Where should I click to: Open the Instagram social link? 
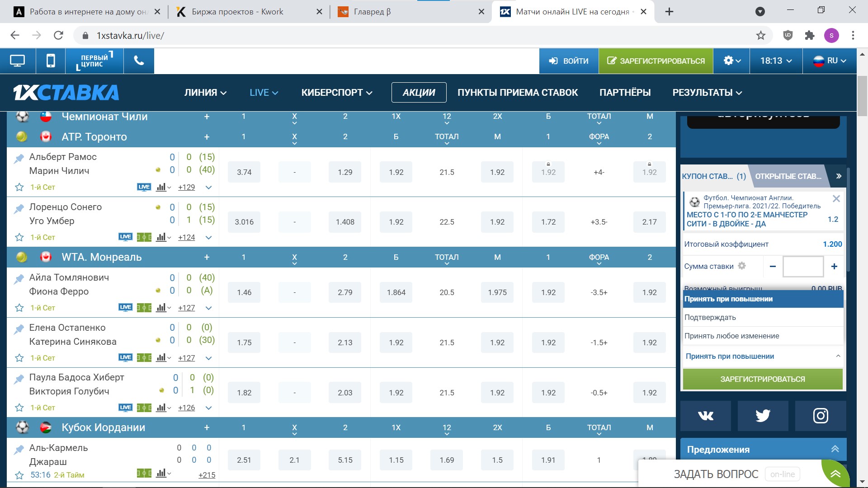pyautogui.click(x=820, y=415)
